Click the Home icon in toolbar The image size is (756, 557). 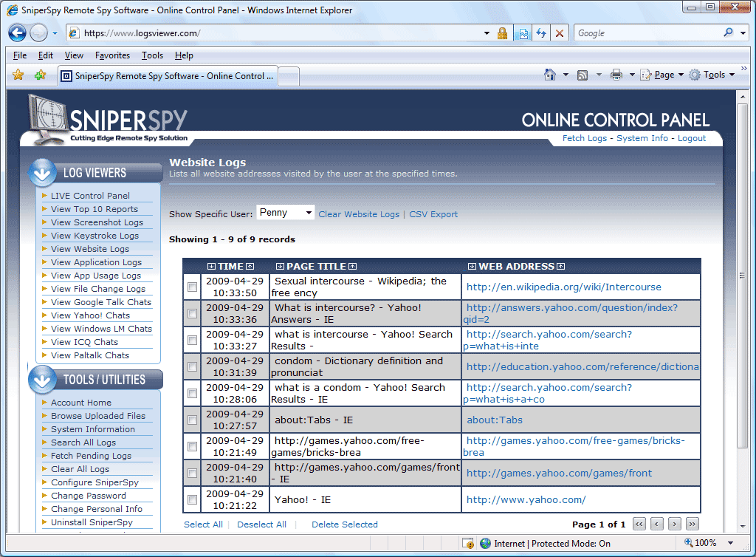pos(549,75)
